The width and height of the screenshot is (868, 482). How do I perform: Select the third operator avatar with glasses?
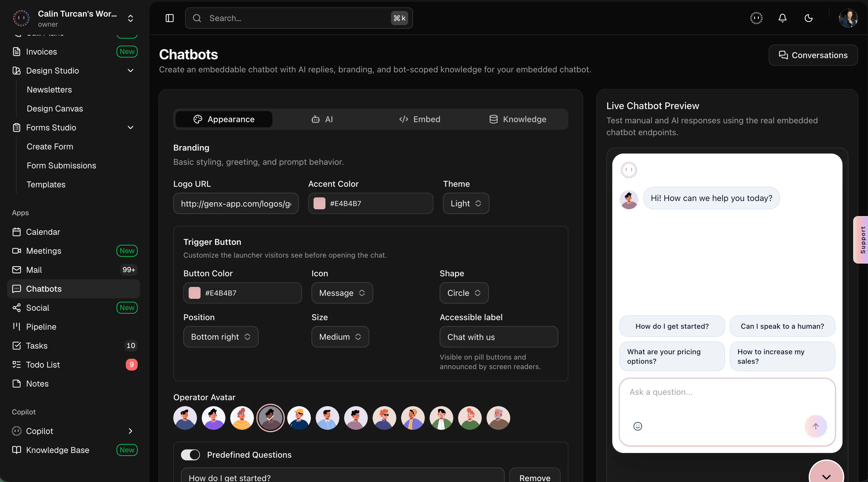[242, 418]
